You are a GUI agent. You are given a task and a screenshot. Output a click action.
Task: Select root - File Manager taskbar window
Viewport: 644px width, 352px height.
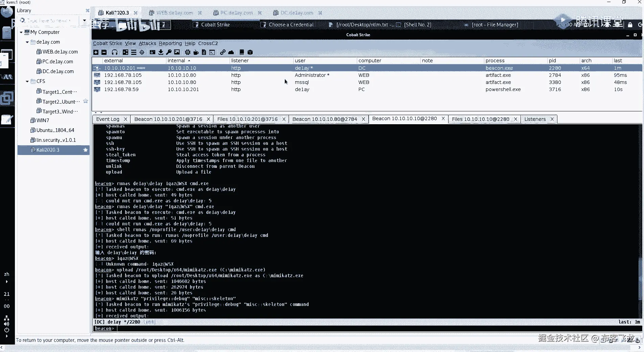coord(491,25)
